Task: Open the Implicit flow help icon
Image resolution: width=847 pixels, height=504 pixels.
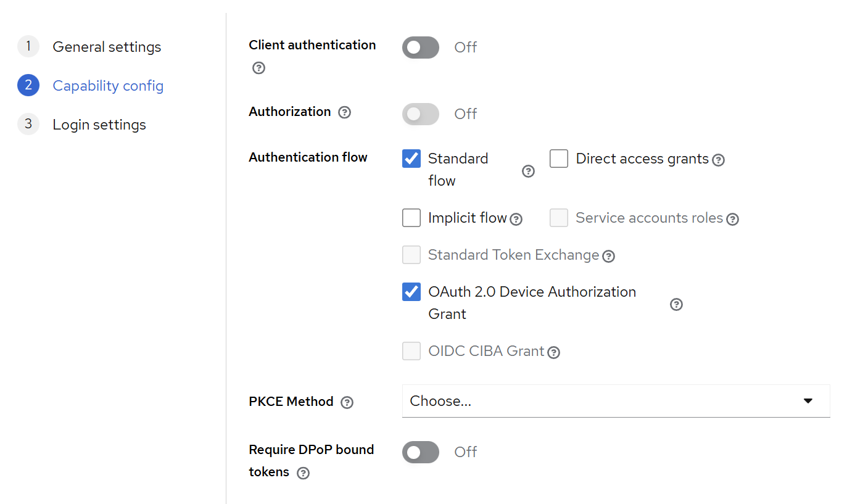Action: click(516, 218)
